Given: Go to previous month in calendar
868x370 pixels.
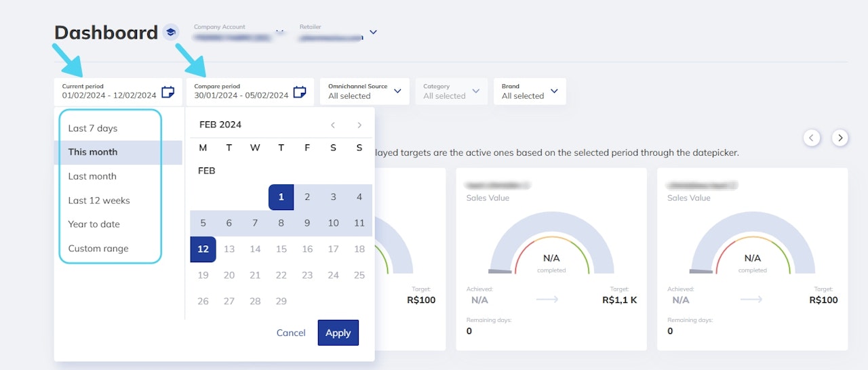Looking at the screenshot, I should click(x=333, y=125).
